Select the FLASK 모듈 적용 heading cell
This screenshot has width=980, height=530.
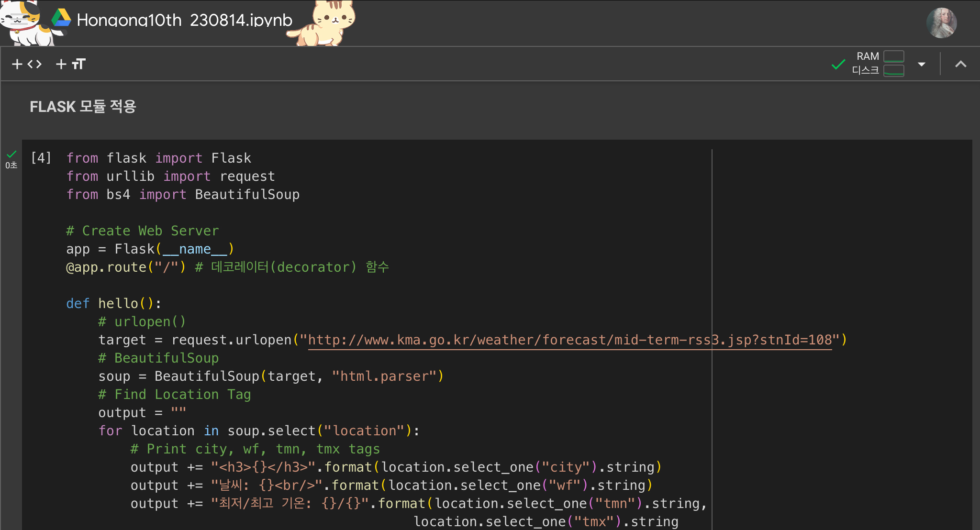(x=83, y=106)
